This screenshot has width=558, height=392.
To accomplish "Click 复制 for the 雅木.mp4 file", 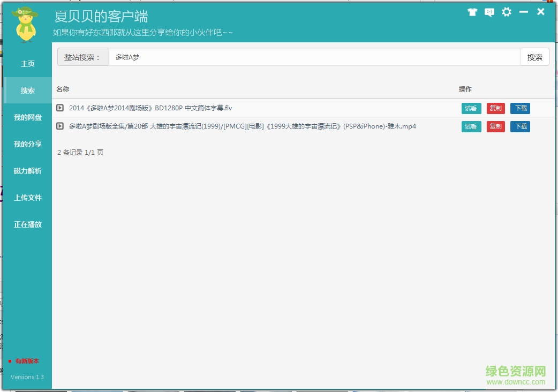I will 495,126.
